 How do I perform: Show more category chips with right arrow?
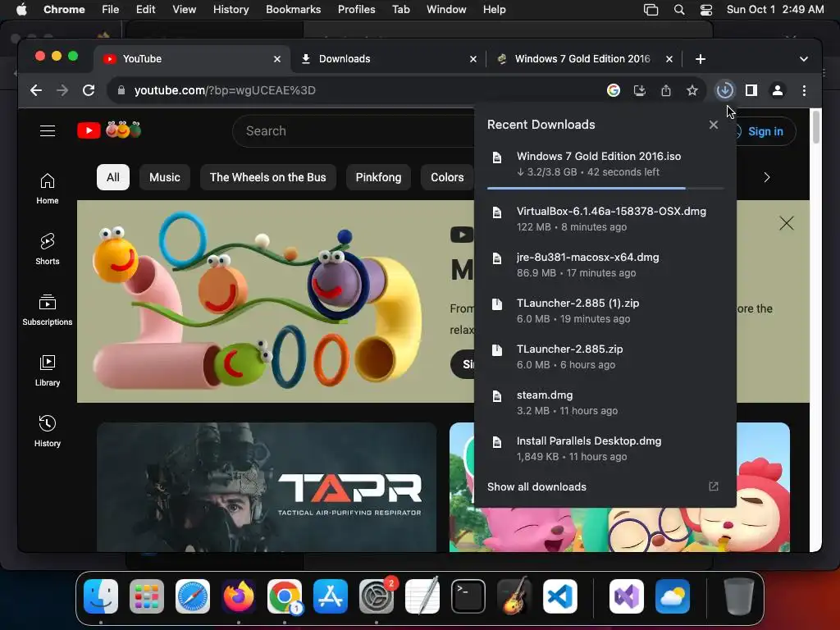pyautogui.click(x=767, y=177)
